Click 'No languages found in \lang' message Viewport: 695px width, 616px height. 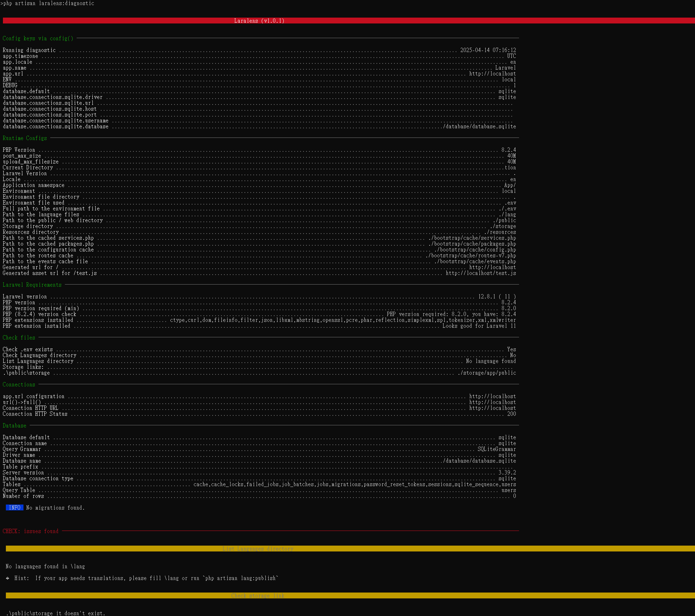coord(45,566)
